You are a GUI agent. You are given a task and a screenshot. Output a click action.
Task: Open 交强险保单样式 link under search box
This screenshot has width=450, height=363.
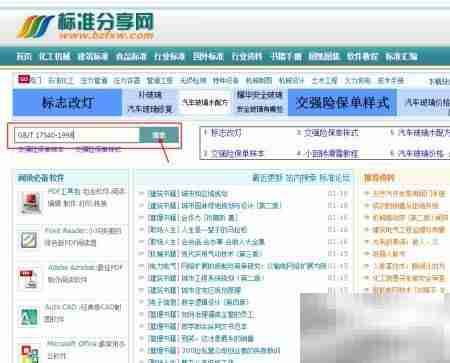pos(98,149)
